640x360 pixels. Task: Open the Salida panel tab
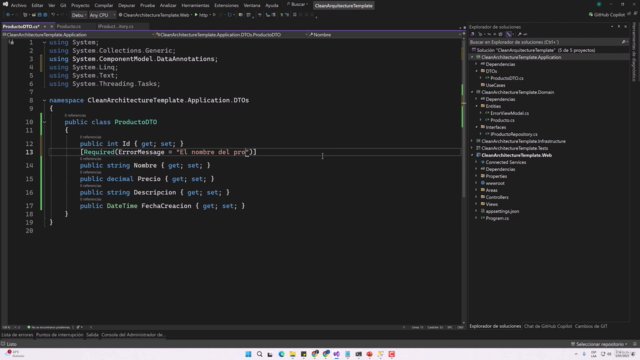[92, 335]
